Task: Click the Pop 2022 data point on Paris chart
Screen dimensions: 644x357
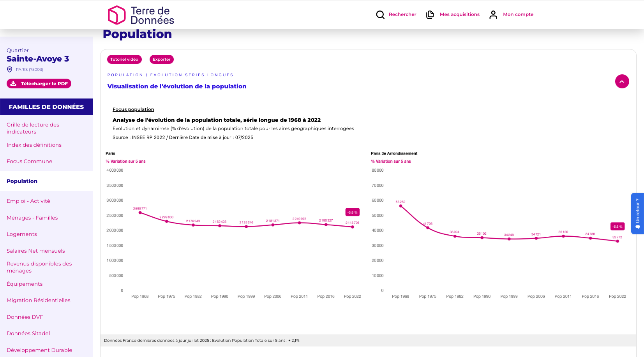Action: (x=353, y=227)
